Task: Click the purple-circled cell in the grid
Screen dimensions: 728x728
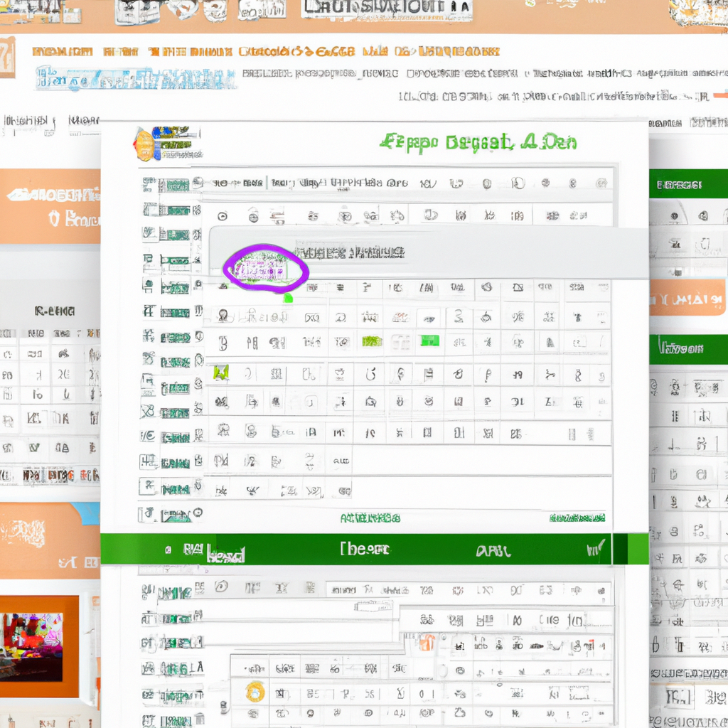Action: (265, 270)
